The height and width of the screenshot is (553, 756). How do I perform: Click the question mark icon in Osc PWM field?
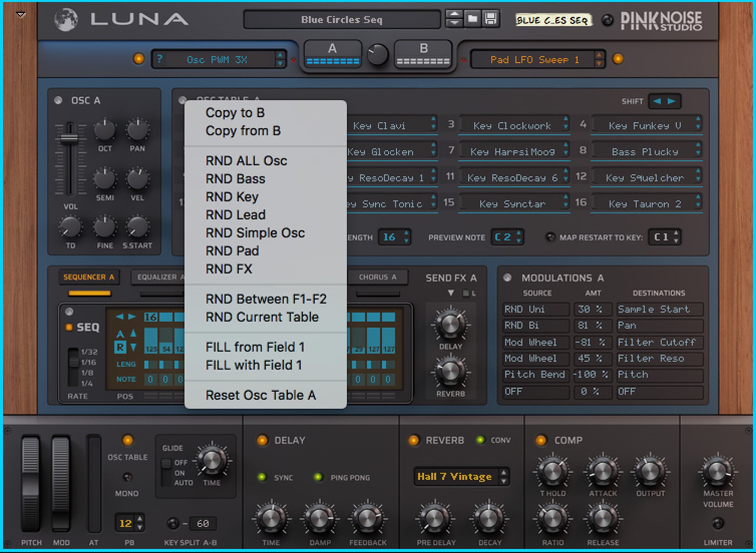160,59
